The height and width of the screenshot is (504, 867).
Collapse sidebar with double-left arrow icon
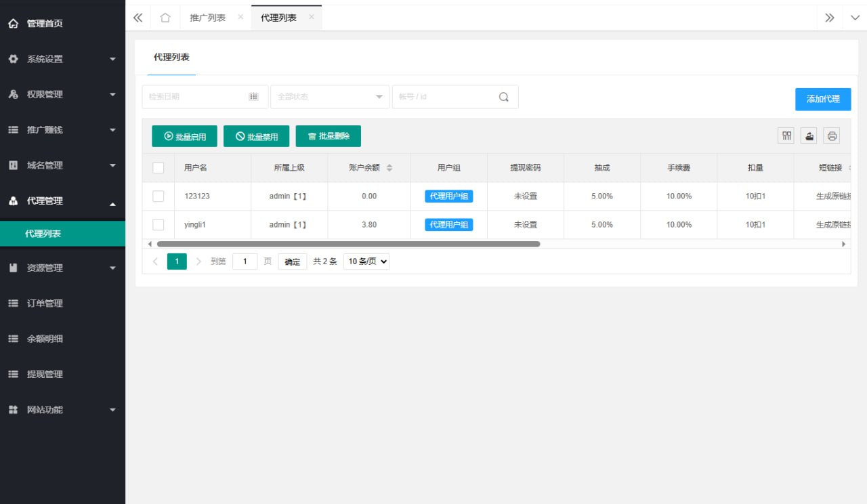138,18
